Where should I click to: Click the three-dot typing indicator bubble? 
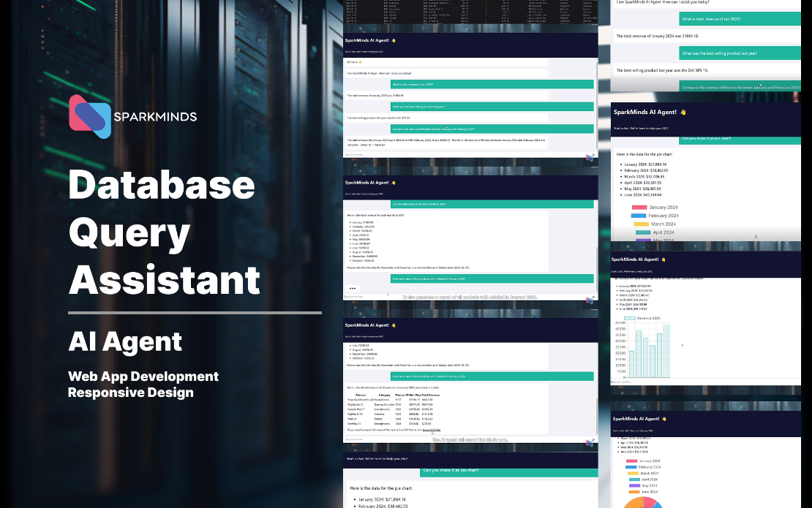pyautogui.click(x=353, y=288)
